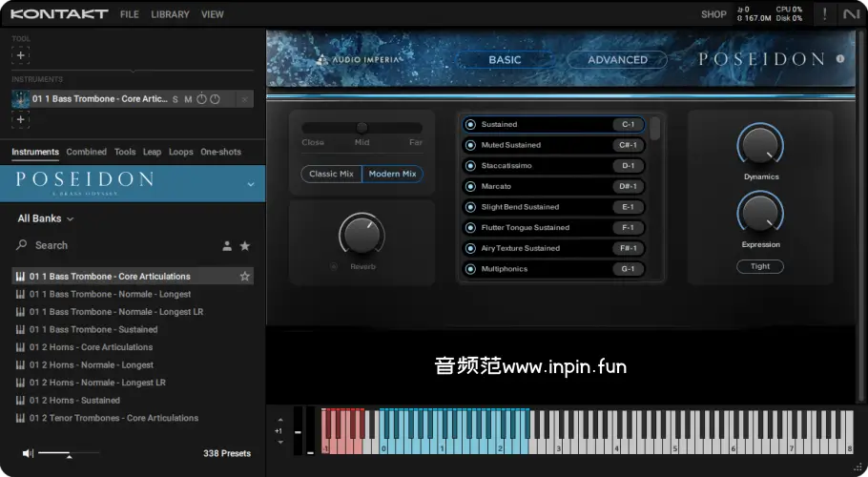Switch on the Reverb power toggle
This screenshot has width=868, height=477.
click(x=334, y=267)
